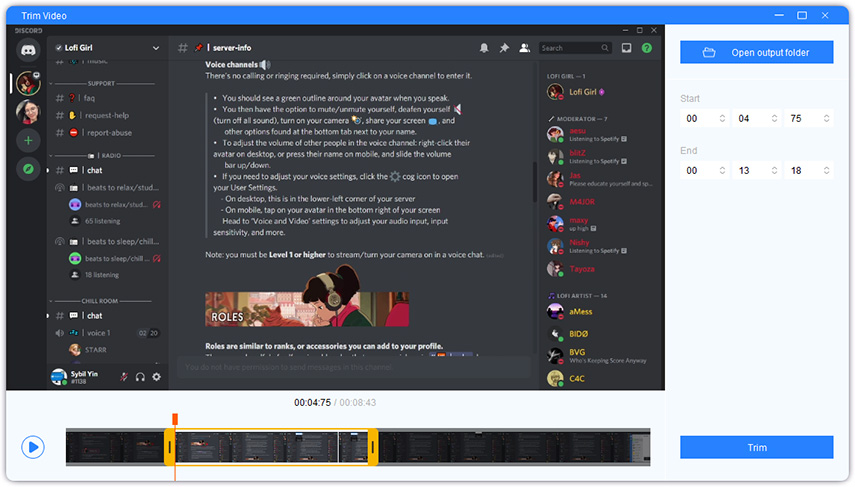The height and width of the screenshot is (487, 855).
Task: Open output folder
Action: coord(756,52)
